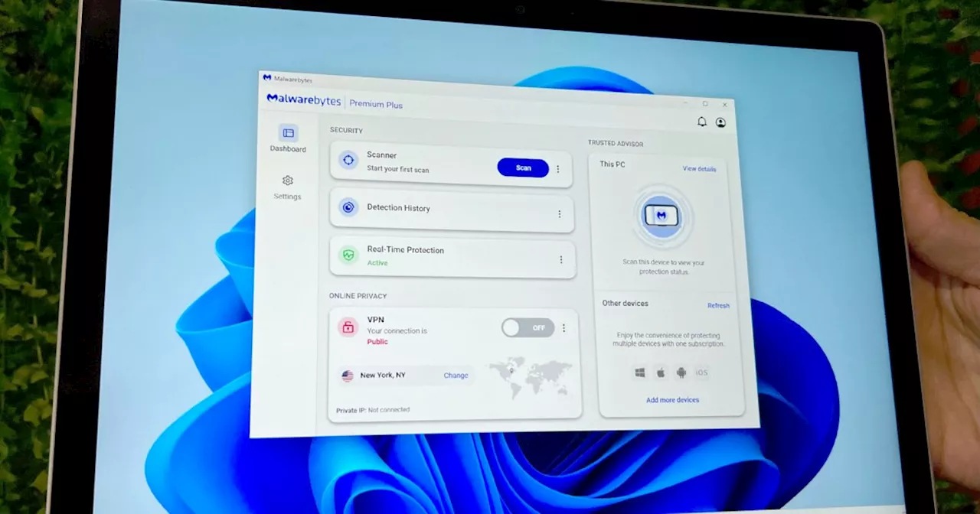Click the world map graphic
Screen dimensions: 980x514
tap(530, 376)
